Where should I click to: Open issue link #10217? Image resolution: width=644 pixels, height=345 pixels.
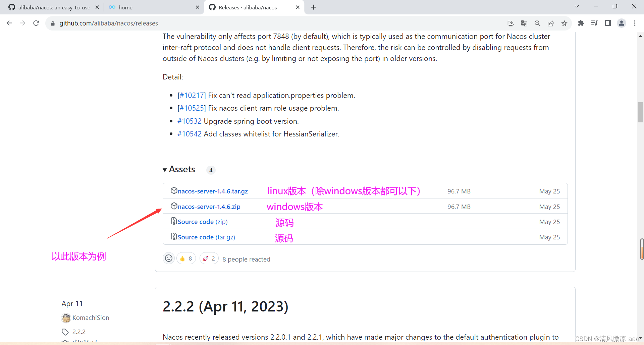192,96
